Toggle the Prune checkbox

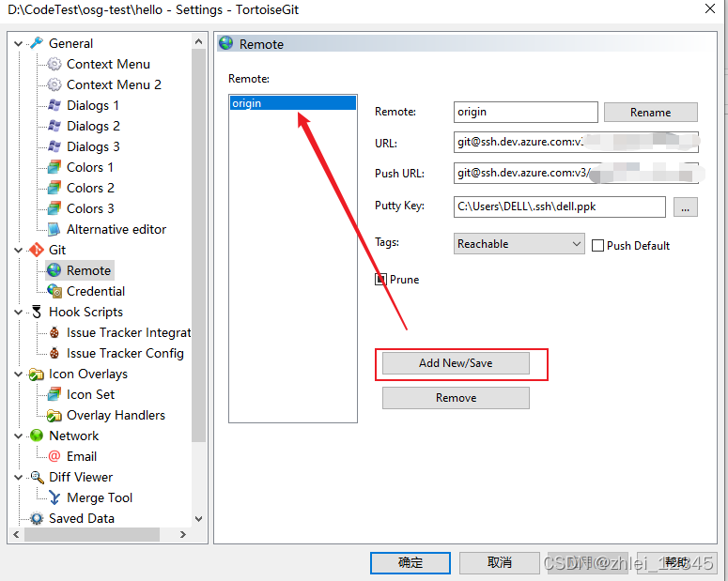380,280
